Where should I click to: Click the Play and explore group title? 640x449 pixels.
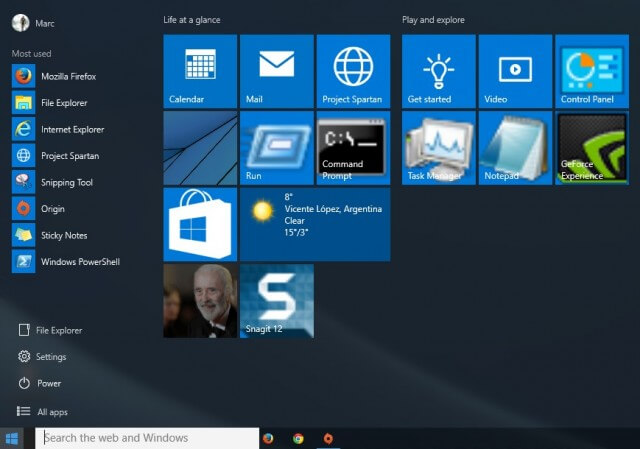[x=433, y=20]
